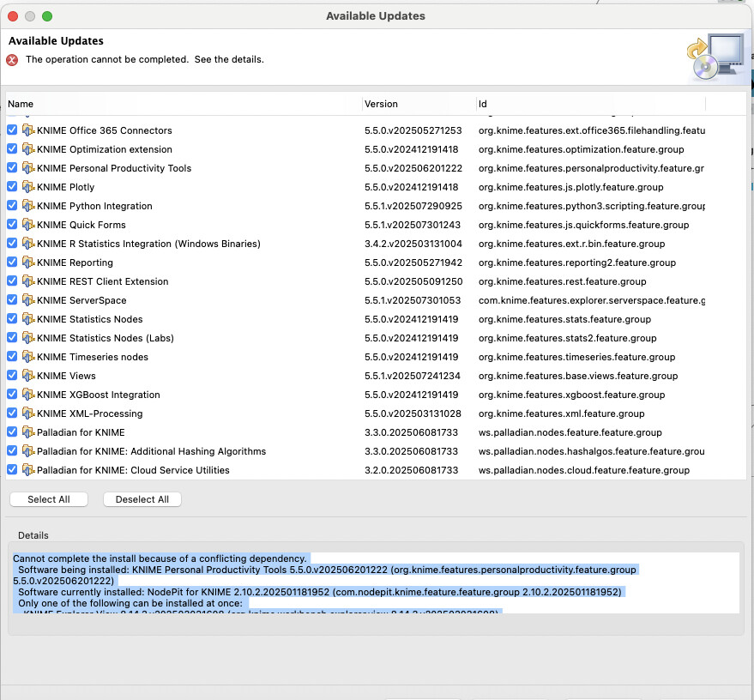The height and width of the screenshot is (700, 754).
Task: Click the KNIME R Statistics Integration feature icon
Action: 28,244
